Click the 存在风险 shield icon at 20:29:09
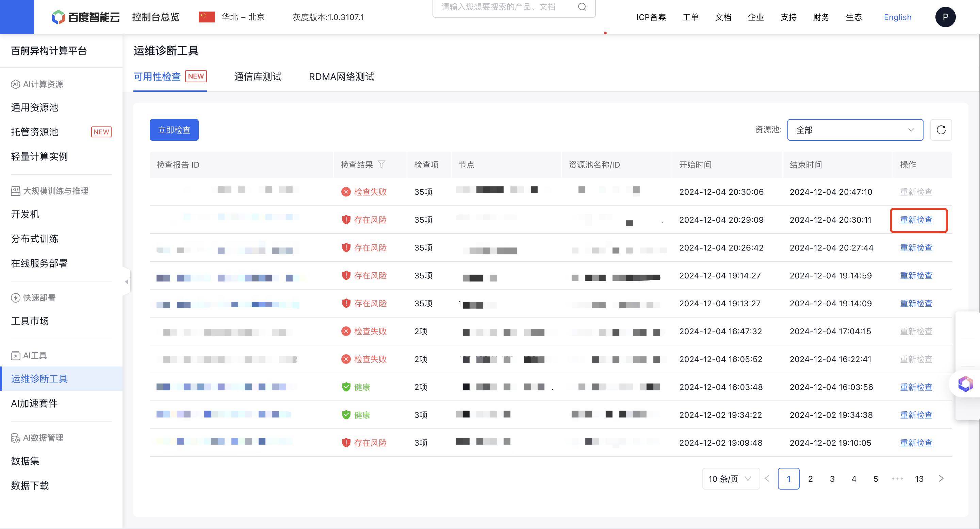Screen dimensions: 980x529 (x=345, y=220)
